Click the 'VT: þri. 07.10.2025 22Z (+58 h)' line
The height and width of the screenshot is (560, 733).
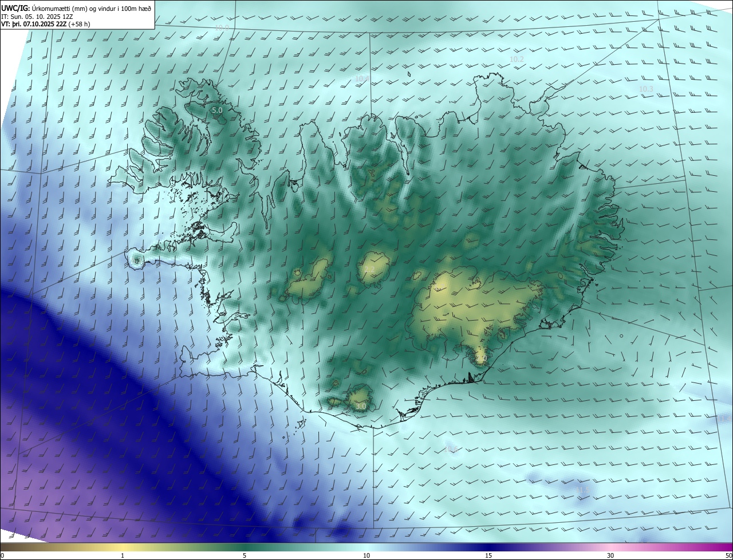pyautogui.click(x=46, y=24)
